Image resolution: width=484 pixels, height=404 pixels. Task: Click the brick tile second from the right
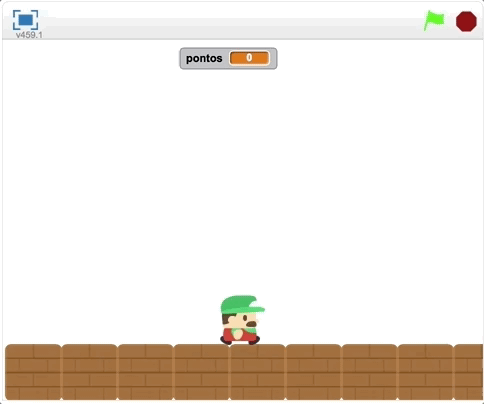(425, 372)
